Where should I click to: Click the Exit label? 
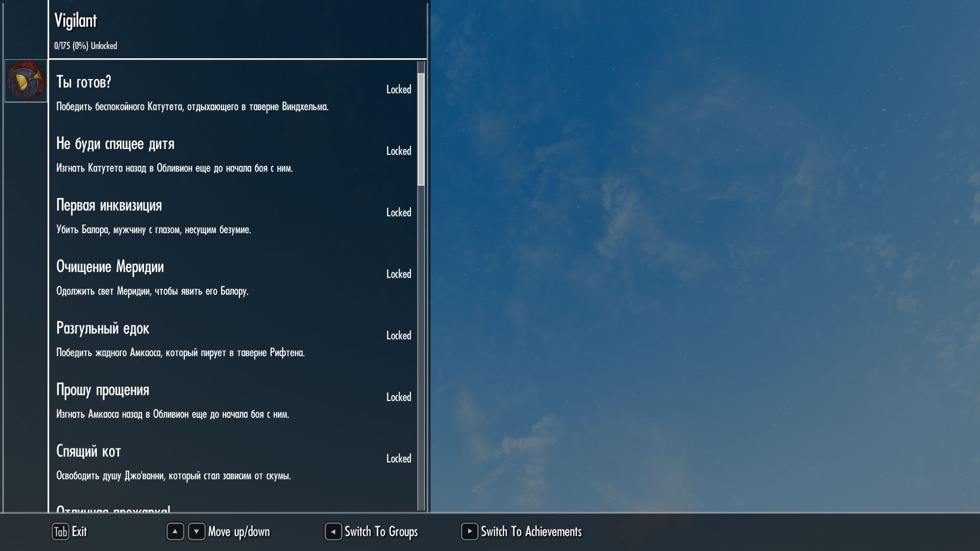80,532
